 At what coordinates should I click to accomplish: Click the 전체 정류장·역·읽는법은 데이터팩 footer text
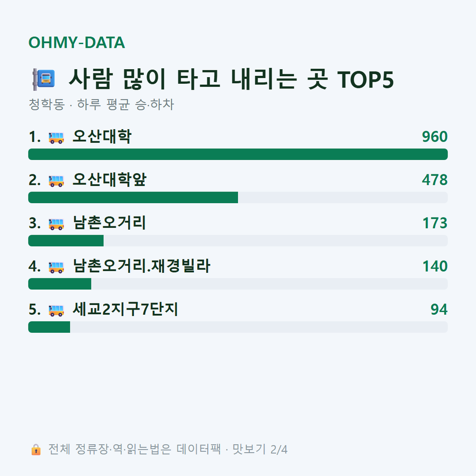134,450
